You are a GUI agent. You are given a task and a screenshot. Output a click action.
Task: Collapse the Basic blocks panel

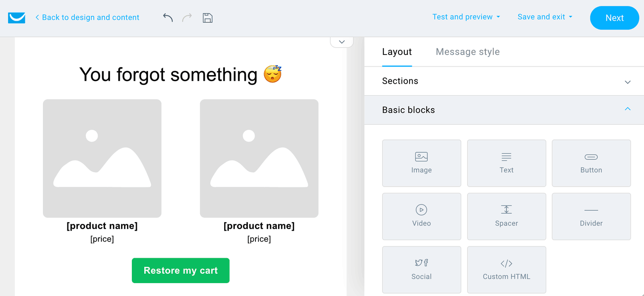pos(504,110)
